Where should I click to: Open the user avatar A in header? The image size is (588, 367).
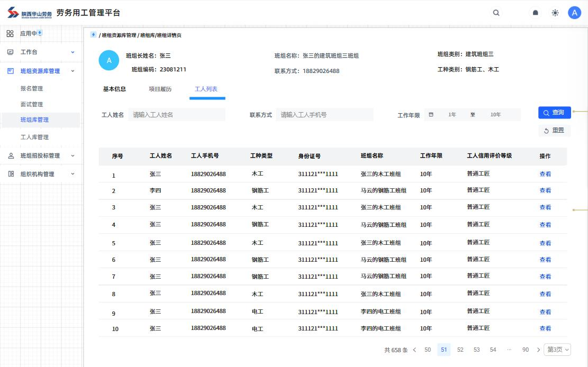[x=574, y=13]
